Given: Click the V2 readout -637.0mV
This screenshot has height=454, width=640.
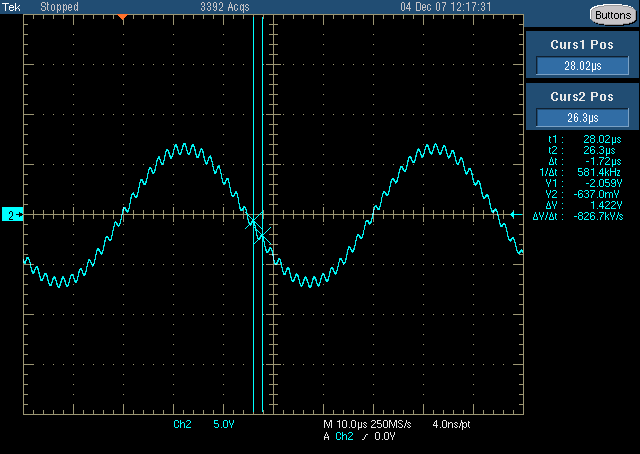Looking at the screenshot, I should pyautogui.click(x=596, y=194).
